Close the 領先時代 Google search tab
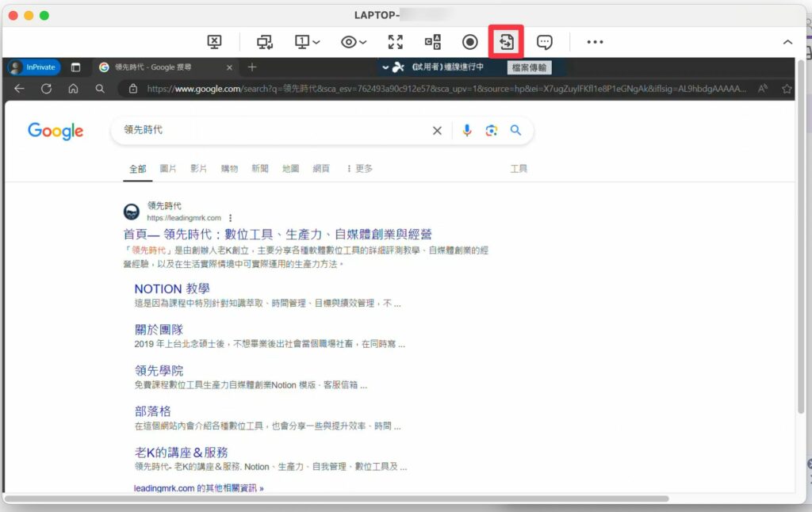The height and width of the screenshot is (512, 812). pos(229,67)
